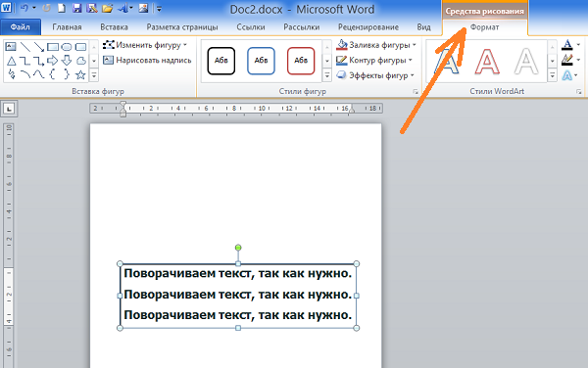Select the oval shape tool
The width and height of the screenshot is (588, 368).
point(67,47)
